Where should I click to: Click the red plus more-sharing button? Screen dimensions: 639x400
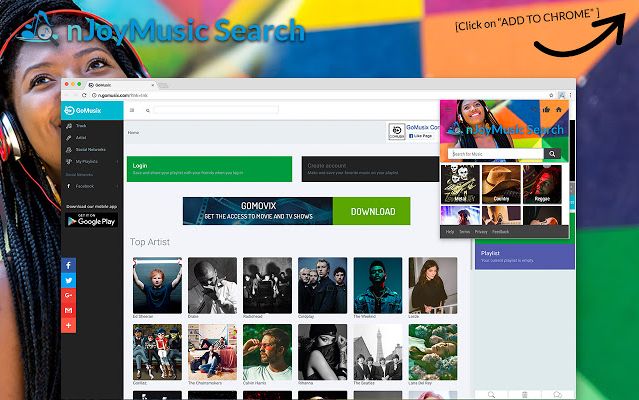coord(68,325)
